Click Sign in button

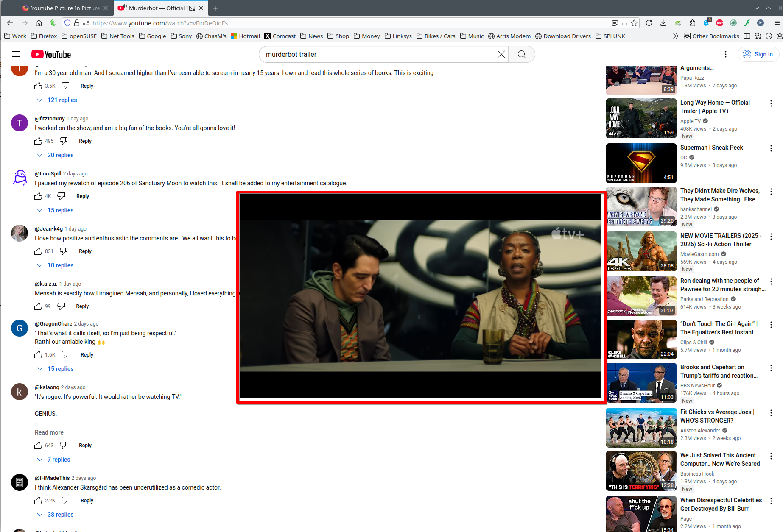[758, 54]
